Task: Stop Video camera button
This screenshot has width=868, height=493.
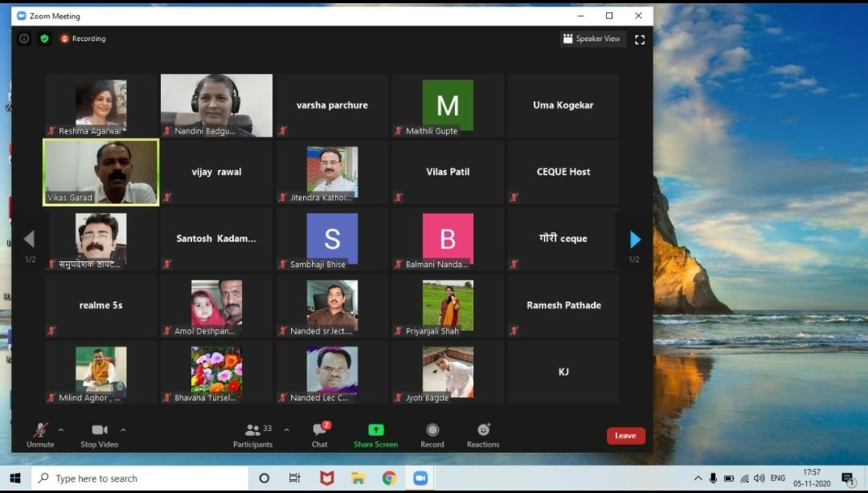Action: pos(99,435)
